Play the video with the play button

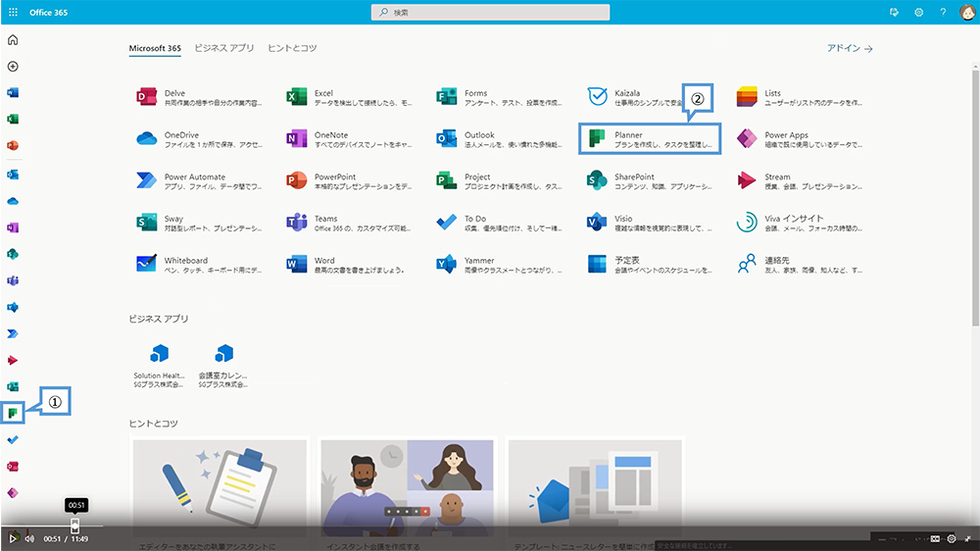13,538
